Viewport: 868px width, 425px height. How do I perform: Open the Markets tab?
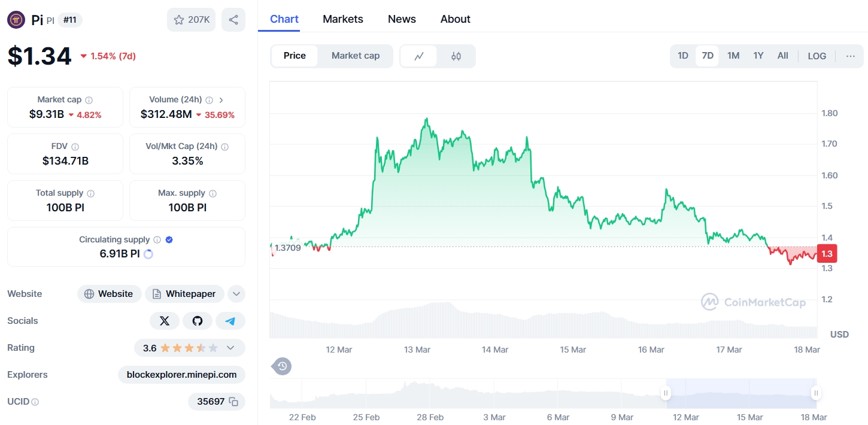343,19
